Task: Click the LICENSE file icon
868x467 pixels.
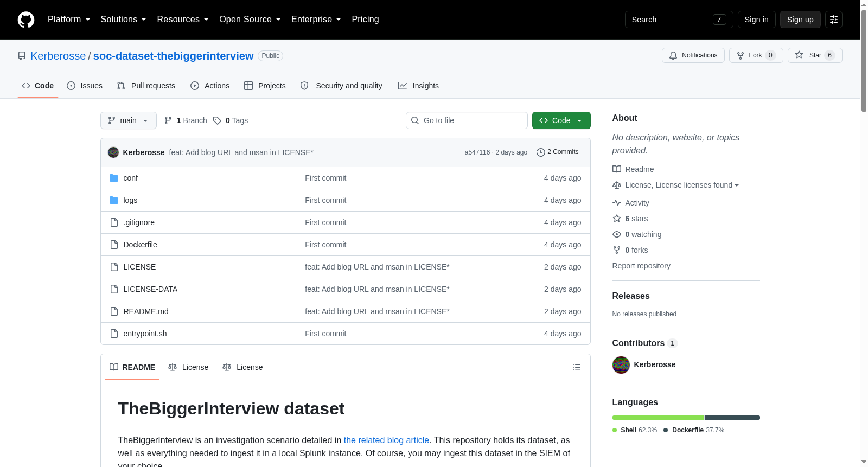Action: pos(114,267)
